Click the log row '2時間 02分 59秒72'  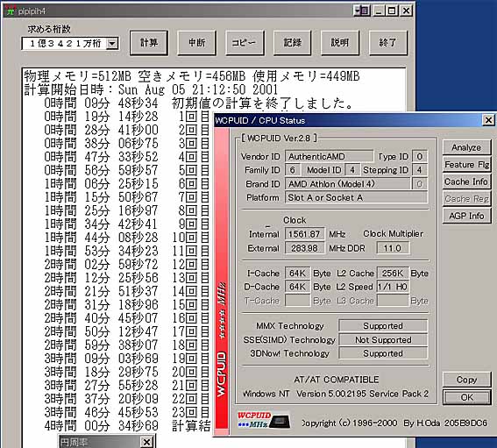click(x=101, y=264)
